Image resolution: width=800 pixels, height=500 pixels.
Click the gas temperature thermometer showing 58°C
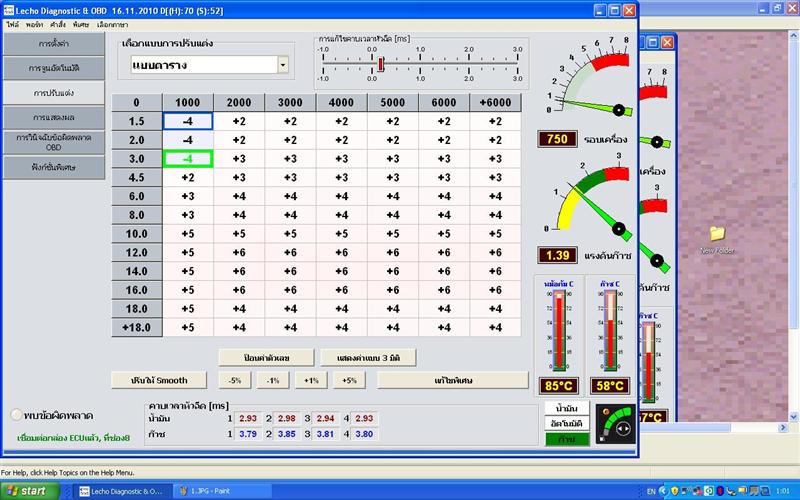[610, 330]
